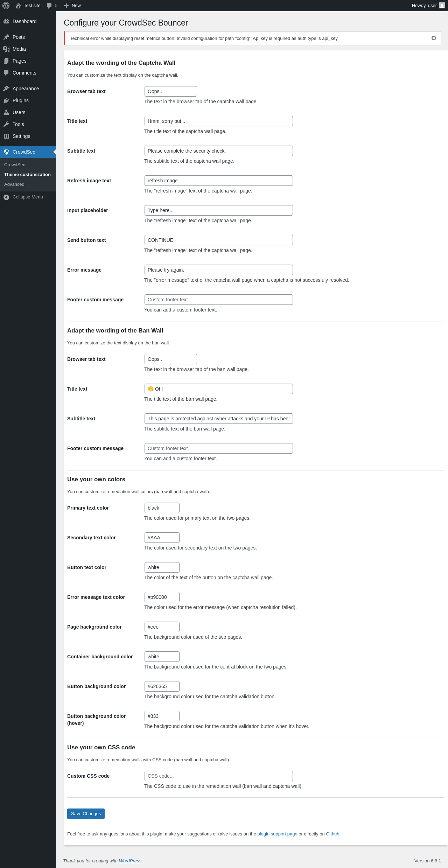Focus the Send button text field
Image resolution: width=448 pixels, height=868 pixels.
[219, 240]
